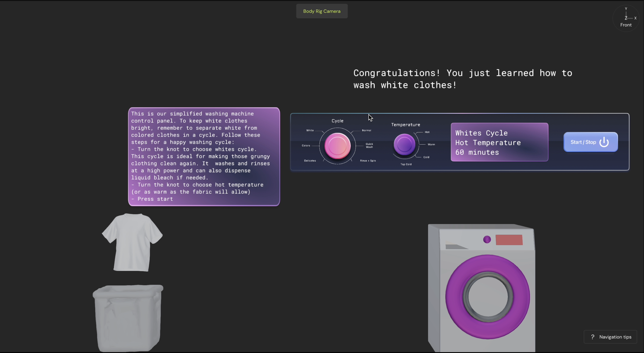Set temperature to Warm label
Viewport: 644px width, 353px height.
point(431,144)
